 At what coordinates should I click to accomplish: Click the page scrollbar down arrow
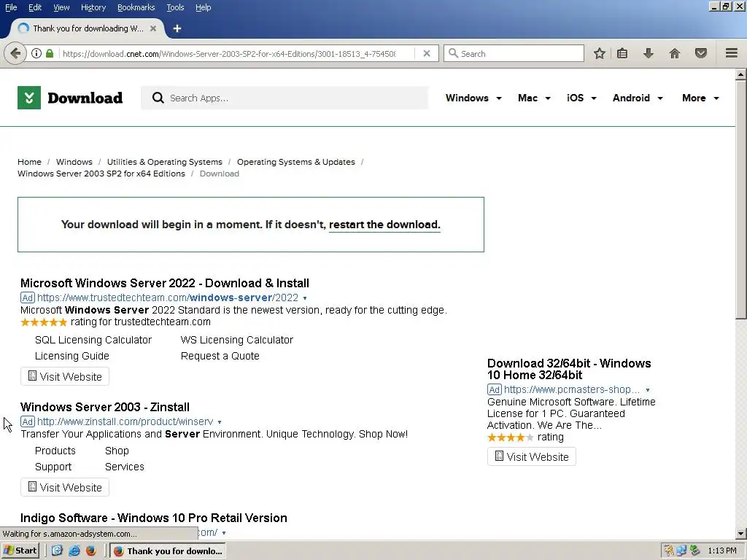pyautogui.click(x=741, y=534)
